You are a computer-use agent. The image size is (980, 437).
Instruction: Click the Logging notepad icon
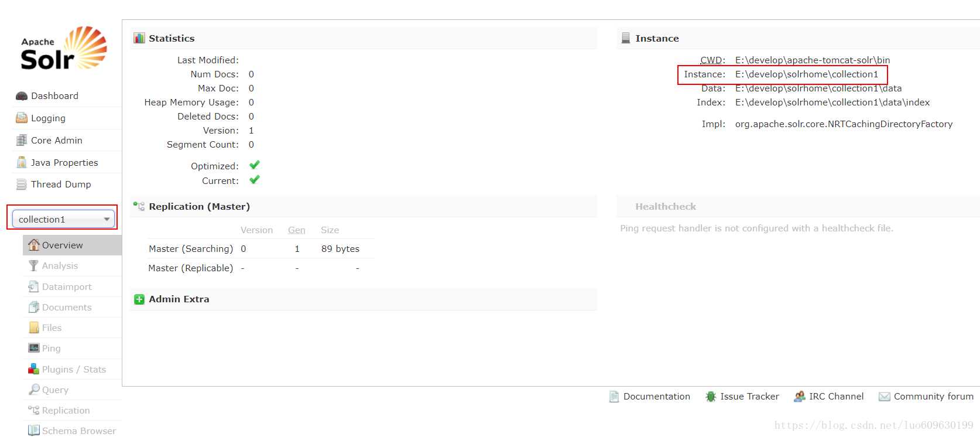coord(22,118)
